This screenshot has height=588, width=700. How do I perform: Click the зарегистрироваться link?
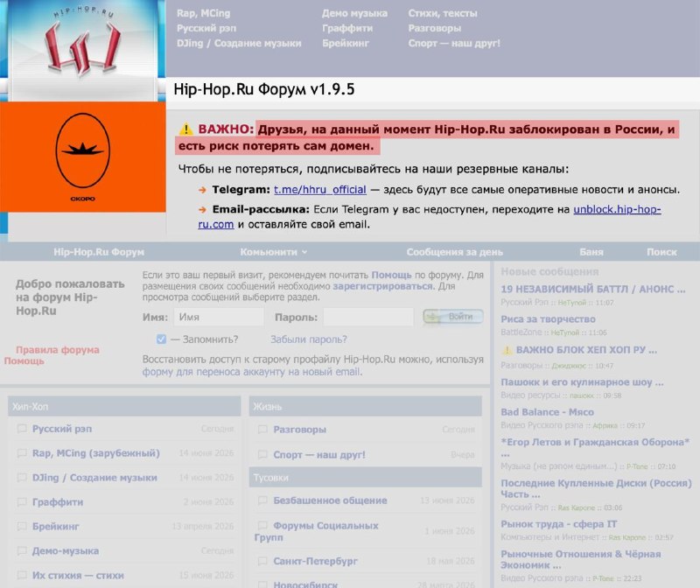click(382, 286)
